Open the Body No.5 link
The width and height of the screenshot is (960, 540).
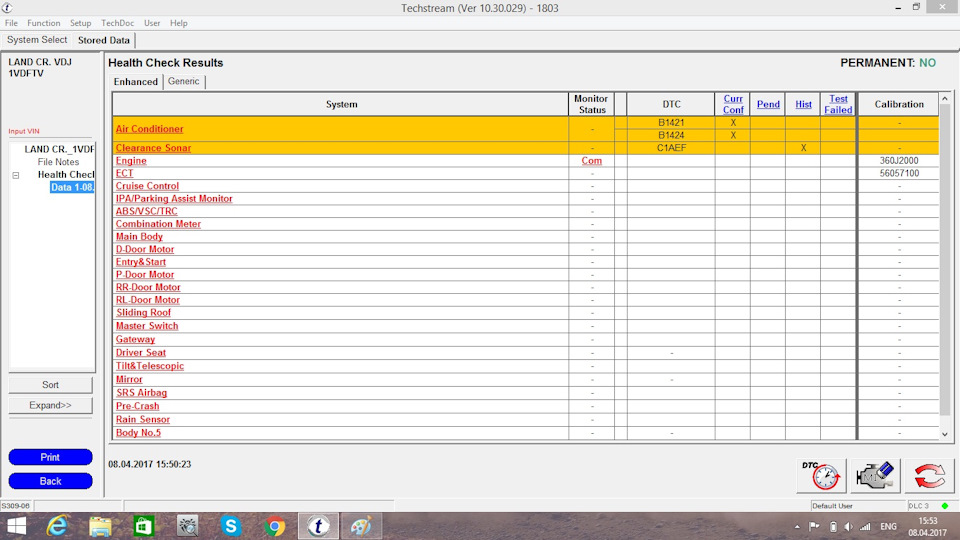point(138,432)
